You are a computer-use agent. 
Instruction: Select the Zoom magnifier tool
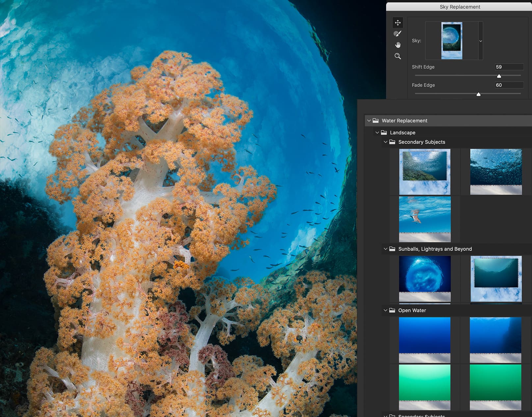tap(398, 56)
